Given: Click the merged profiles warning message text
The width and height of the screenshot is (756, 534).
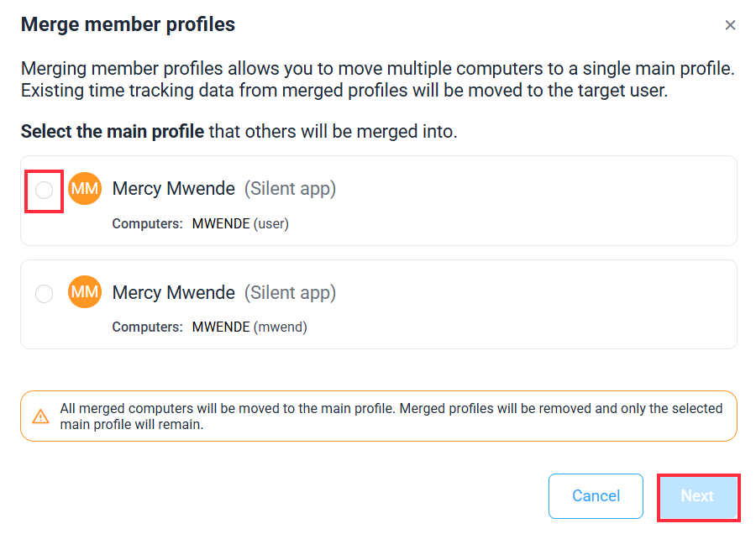Looking at the screenshot, I should [391, 416].
